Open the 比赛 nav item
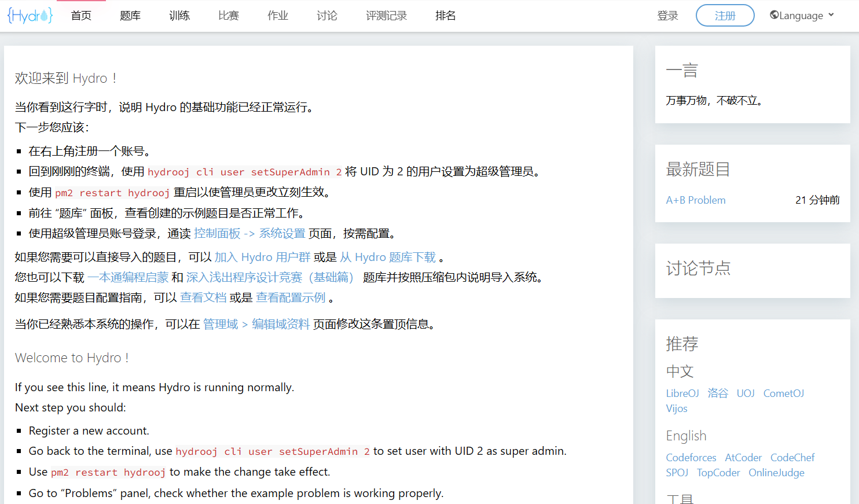Screen dimensions: 859x504 tap(229, 16)
